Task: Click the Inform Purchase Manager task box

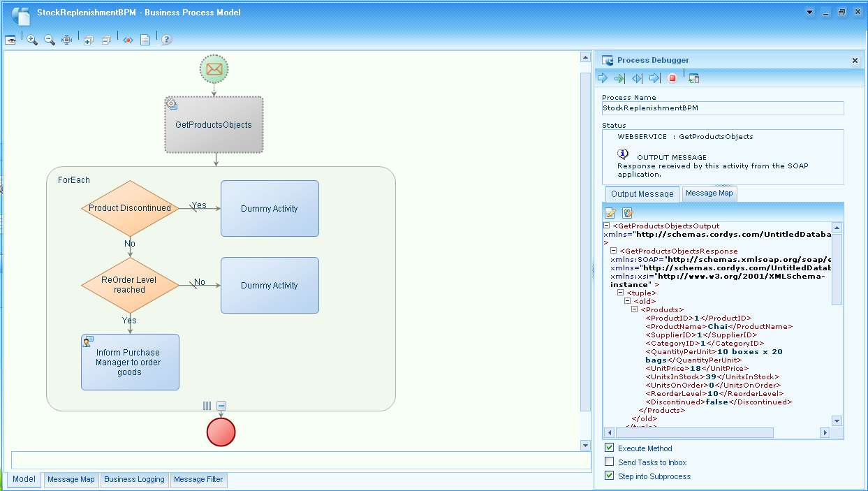Action: tap(130, 362)
